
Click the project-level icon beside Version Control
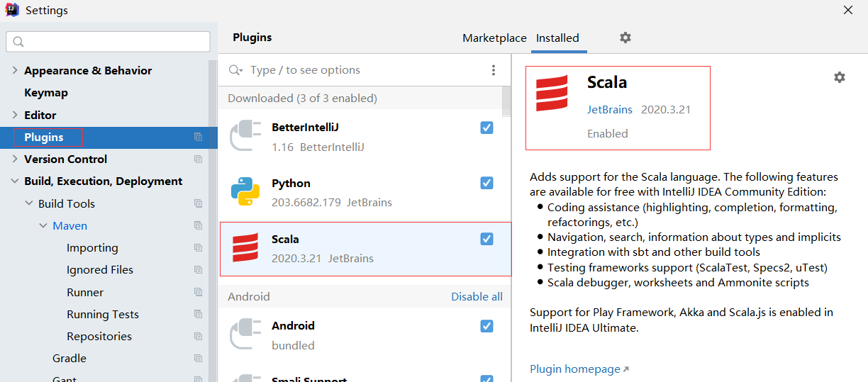pos(199,159)
